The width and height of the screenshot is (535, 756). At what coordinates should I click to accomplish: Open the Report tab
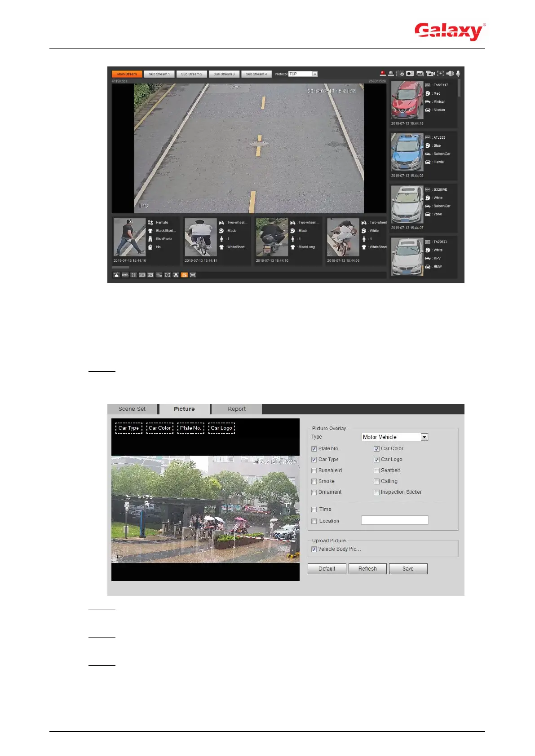coord(237,409)
